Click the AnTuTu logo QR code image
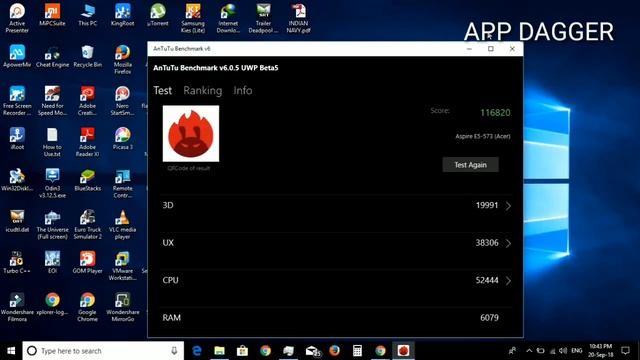Viewport: 640px width, 360px height. pos(191,133)
